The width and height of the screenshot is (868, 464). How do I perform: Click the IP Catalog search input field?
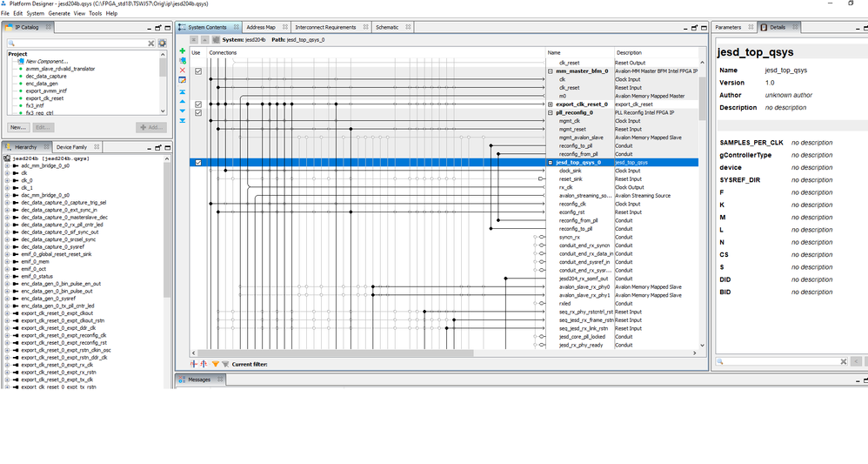[x=82, y=44]
